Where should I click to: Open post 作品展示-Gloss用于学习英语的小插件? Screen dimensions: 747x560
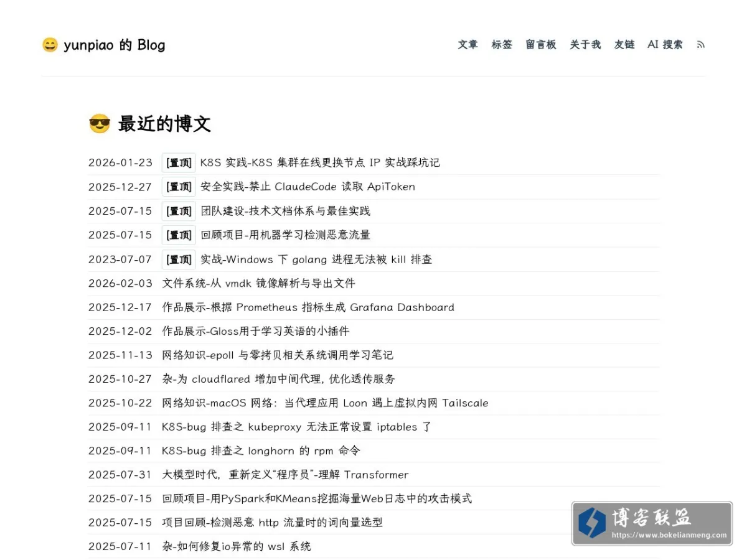pos(256,331)
